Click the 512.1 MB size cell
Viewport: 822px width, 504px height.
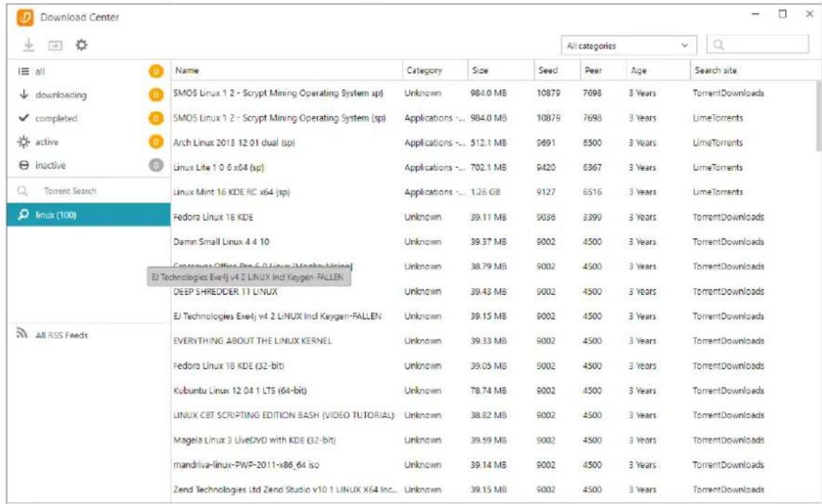(488, 142)
